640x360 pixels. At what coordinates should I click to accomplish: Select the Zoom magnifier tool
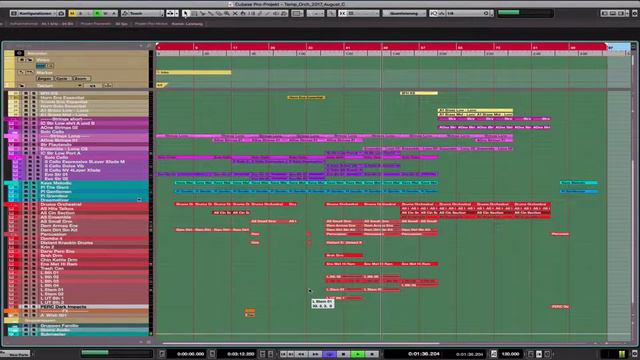[x=227, y=13]
